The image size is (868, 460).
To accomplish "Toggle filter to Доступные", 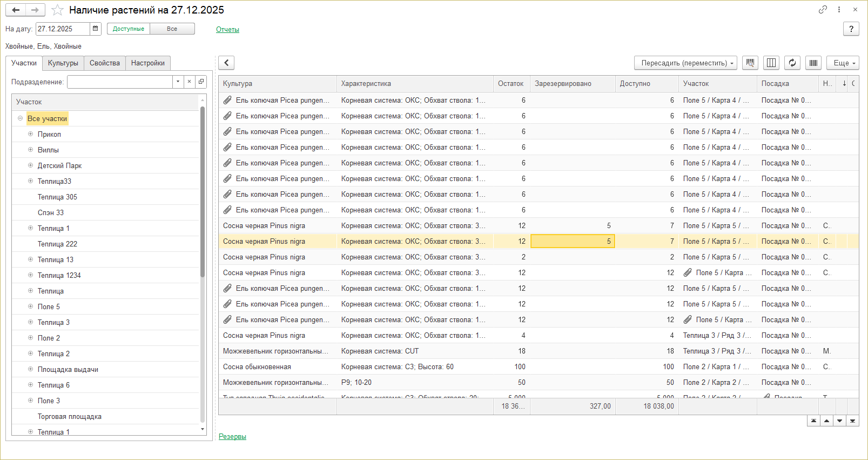I will [x=129, y=29].
